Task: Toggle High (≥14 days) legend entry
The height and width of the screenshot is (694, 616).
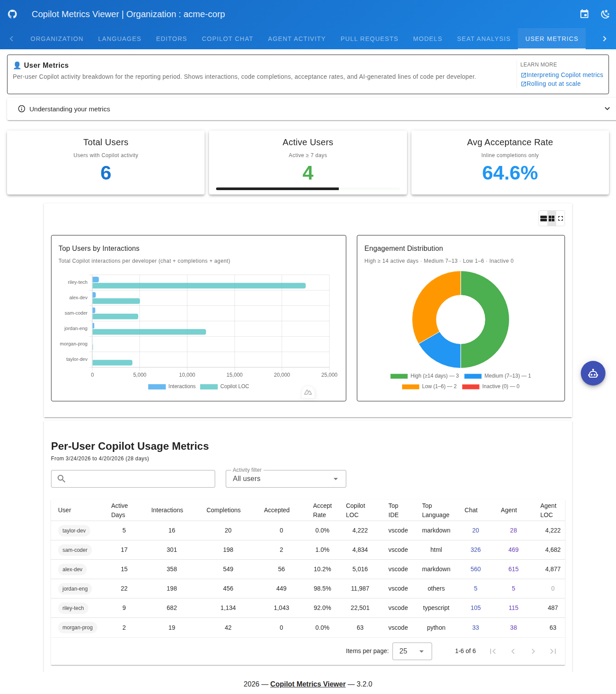Action: pos(425,376)
